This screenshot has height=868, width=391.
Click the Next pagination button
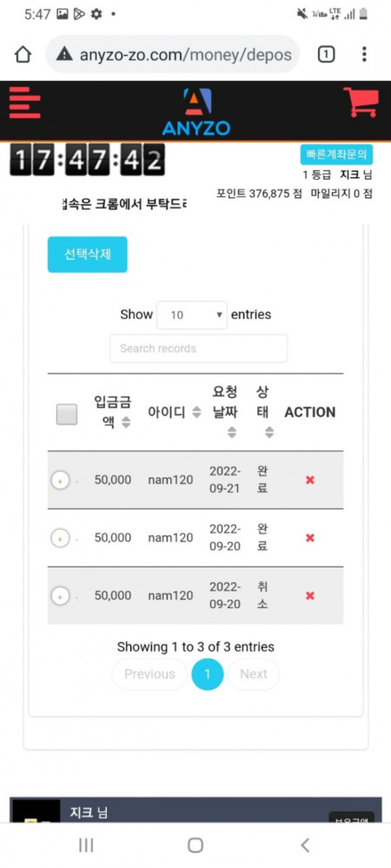point(254,674)
